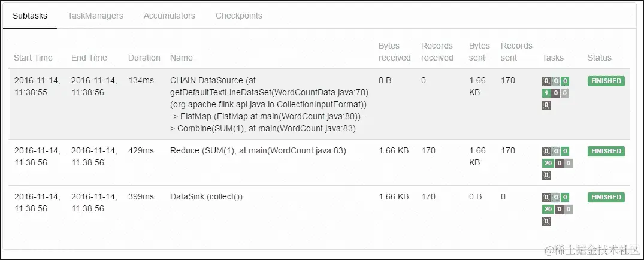644x260 pixels.
Task: Click the Bytes sent column header
Action: (479, 52)
